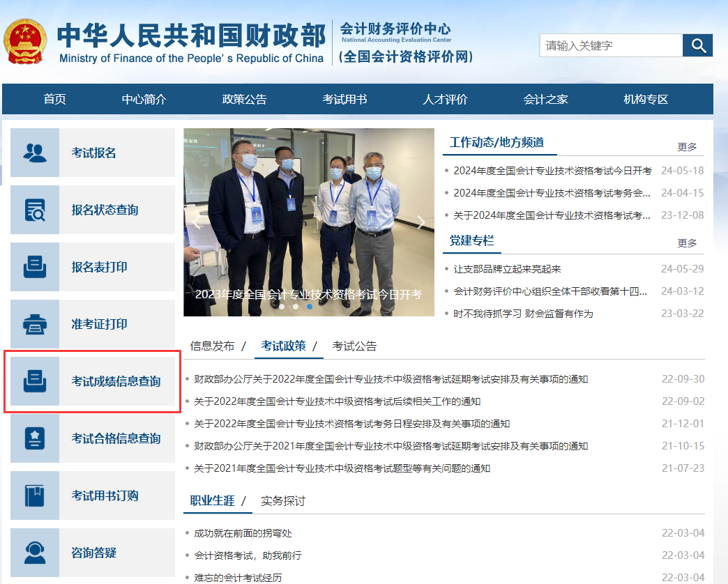Click the 考试合格信息查询 certificate icon
Image resolution: width=728 pixels, height=584 pixels.
(x=34, y=438)
